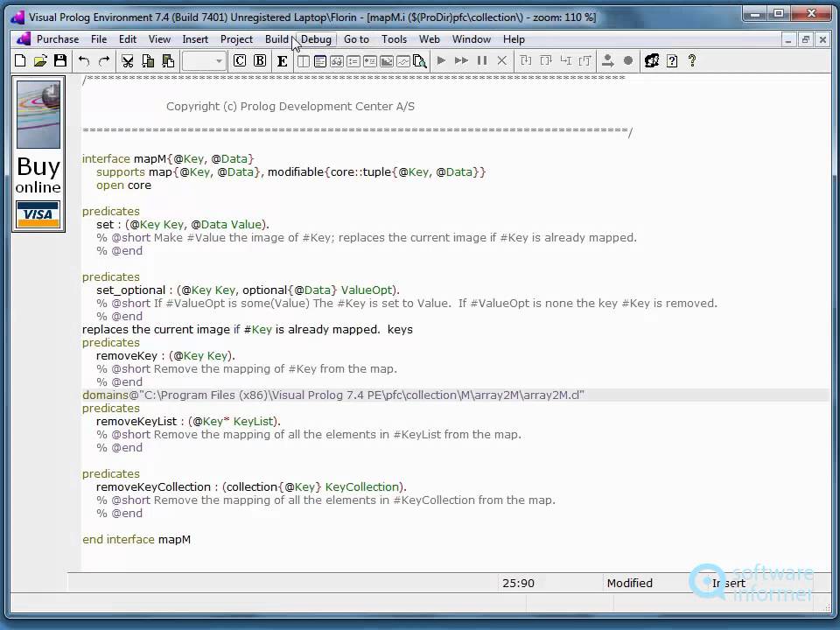
Task: Click the Step Over debug icon
Action: point(545,60)
